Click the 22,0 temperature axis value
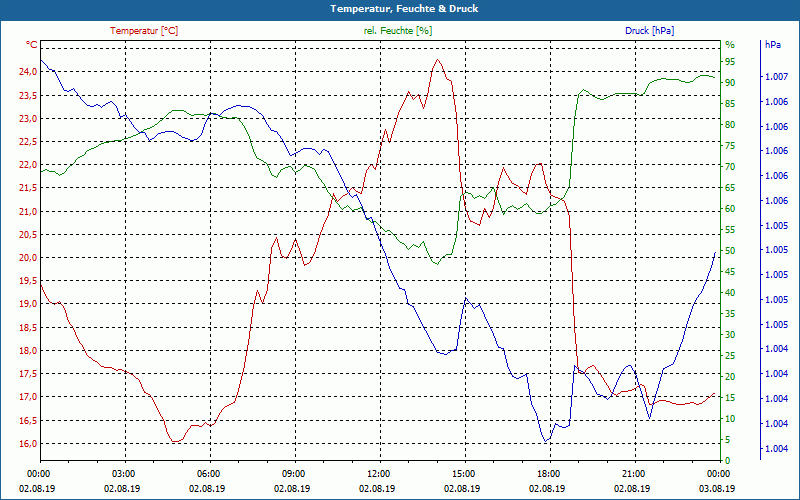Screen dimensions: 800x500 pos(28,165)
